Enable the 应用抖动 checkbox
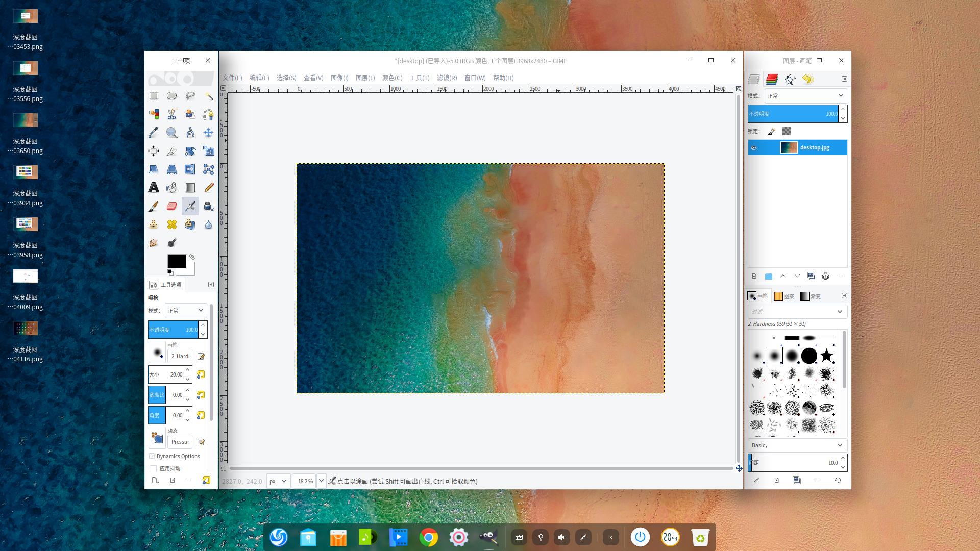Screen dimensions: 980x551 (153, 468)
